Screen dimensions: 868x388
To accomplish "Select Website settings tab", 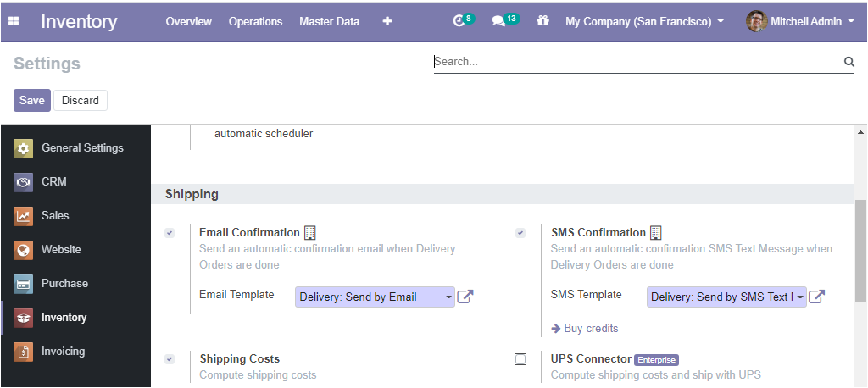I will tap(75, 250).
